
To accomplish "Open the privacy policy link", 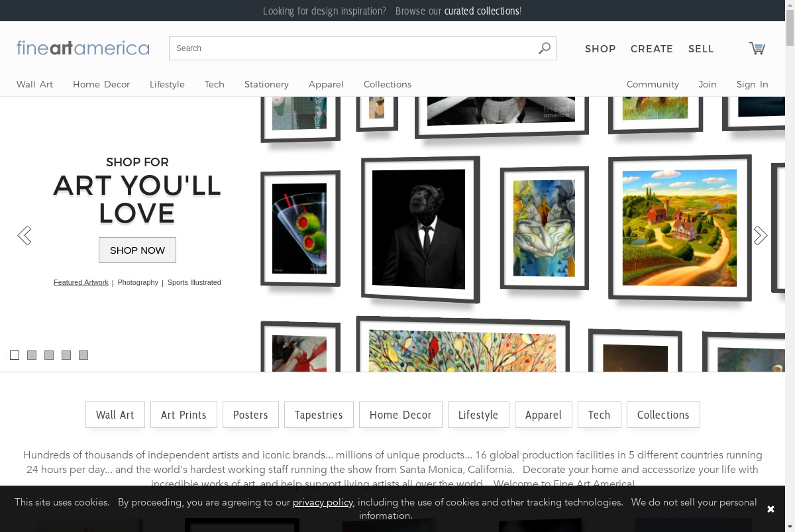I will pyautogui.click(x=323, y=502).
